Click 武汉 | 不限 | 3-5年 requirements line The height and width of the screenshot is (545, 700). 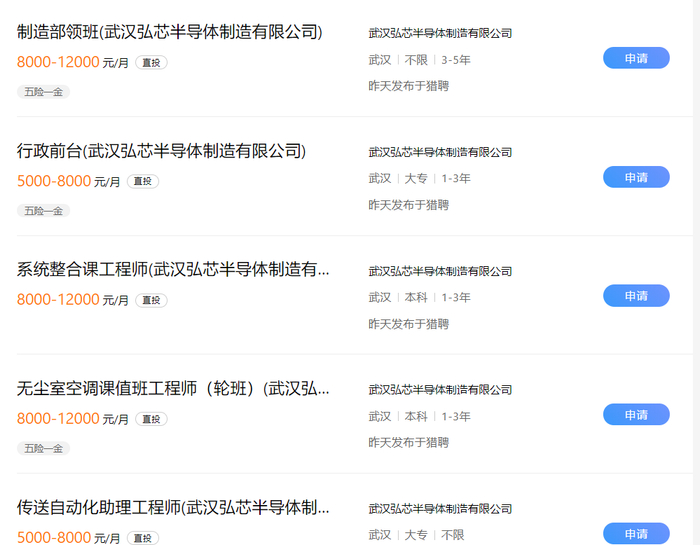pos(420,60)
